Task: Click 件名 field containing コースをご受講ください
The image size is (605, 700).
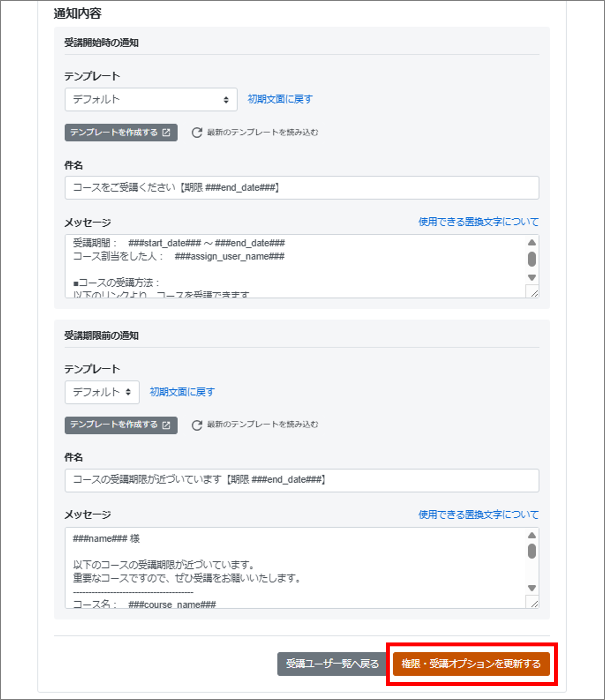Action: pos(301,187)
